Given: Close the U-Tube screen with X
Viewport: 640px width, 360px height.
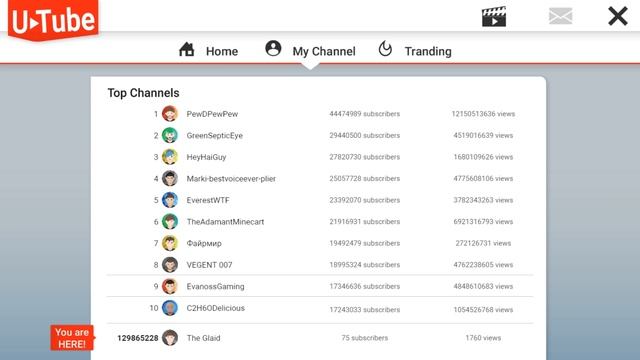Looking at the screenshot, I should pos(618,16).
